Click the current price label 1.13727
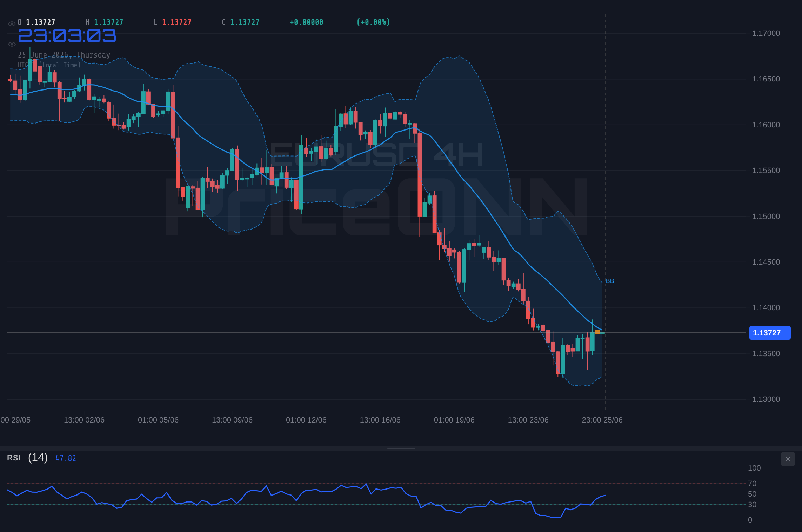This screenshot has height=532, width=802. [x=770, y=333]
